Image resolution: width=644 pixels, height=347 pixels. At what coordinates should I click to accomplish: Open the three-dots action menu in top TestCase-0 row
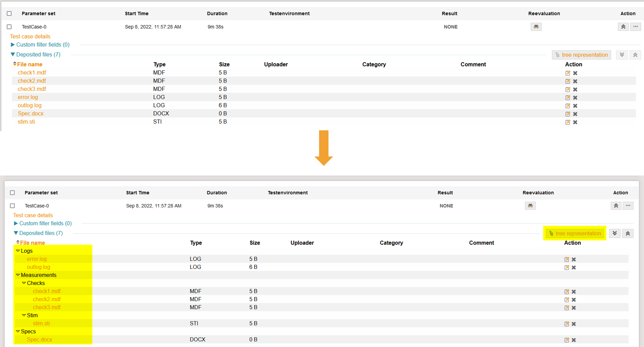(x=635, y=27)
